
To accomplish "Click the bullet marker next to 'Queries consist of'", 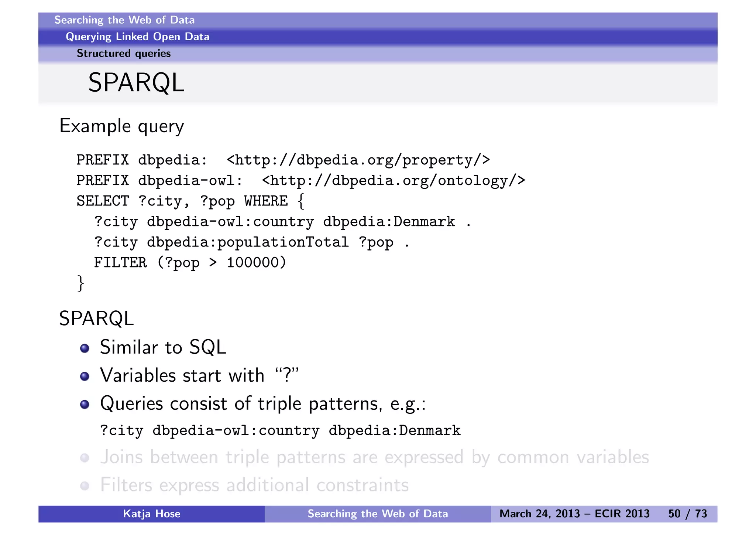I will tap(85, 405).
